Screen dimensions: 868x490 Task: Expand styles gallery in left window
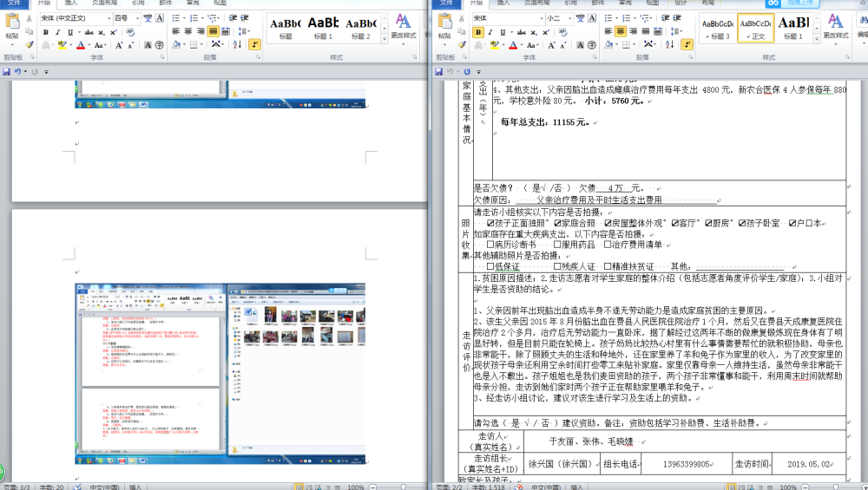point(385,39)
